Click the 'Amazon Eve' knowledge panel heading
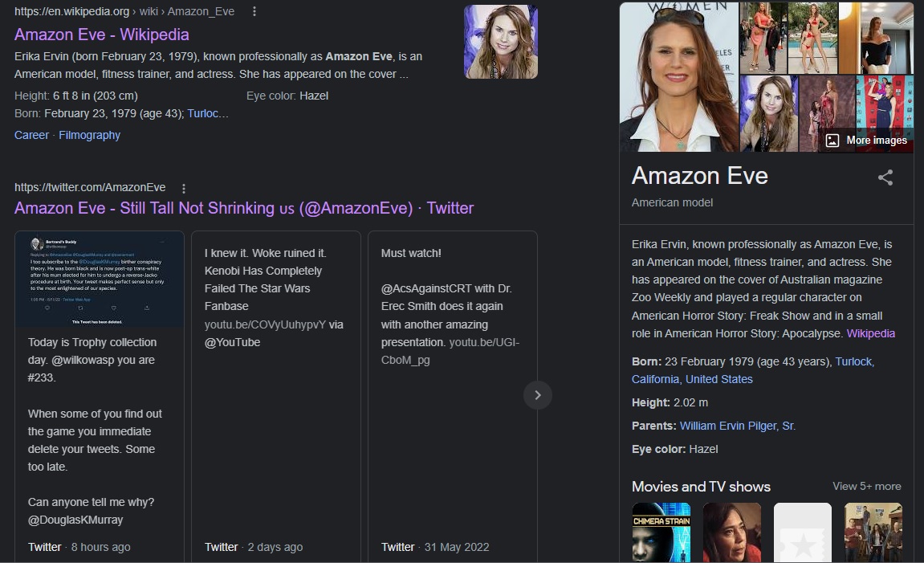Screen dimensions: 924x563 [x=699, y=176]
